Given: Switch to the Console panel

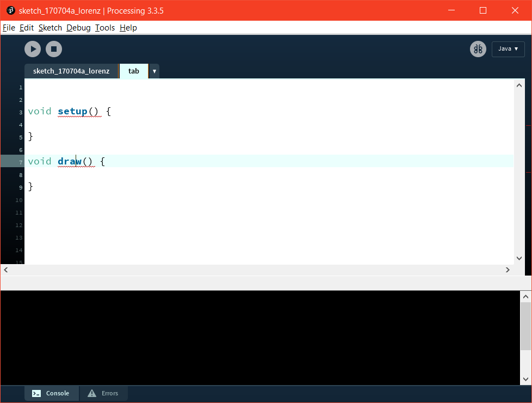Looking at the screenshot, I should click(x=52, y=393).
